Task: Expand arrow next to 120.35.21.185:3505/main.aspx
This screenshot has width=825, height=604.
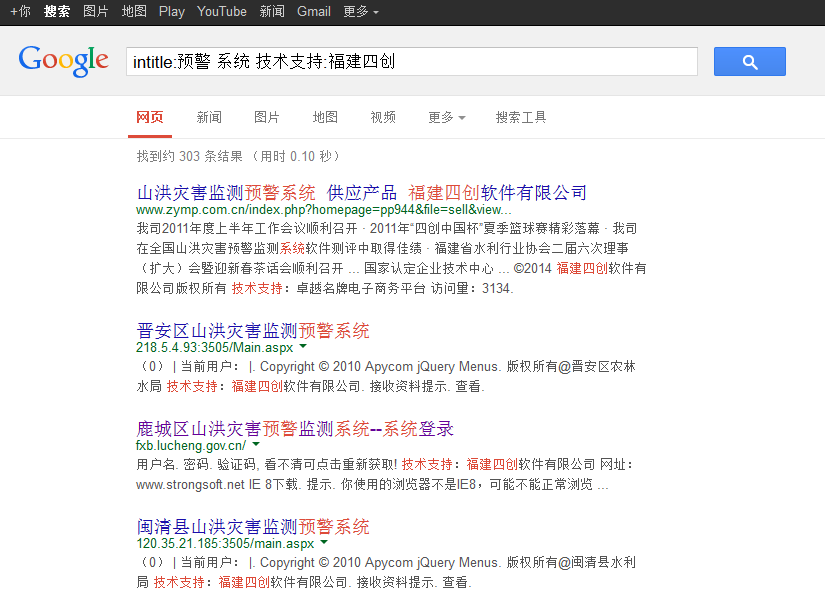Action: click(x=324, y=542)
